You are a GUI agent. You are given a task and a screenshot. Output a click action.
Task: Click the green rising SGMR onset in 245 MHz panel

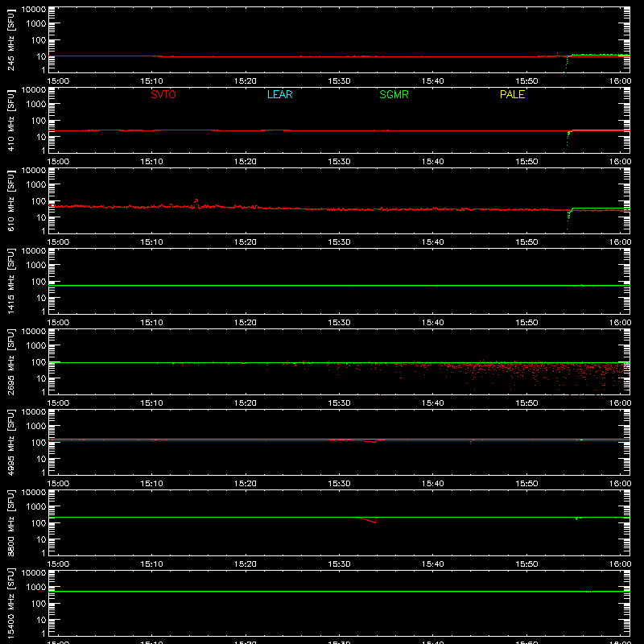[x=567, y=64]
